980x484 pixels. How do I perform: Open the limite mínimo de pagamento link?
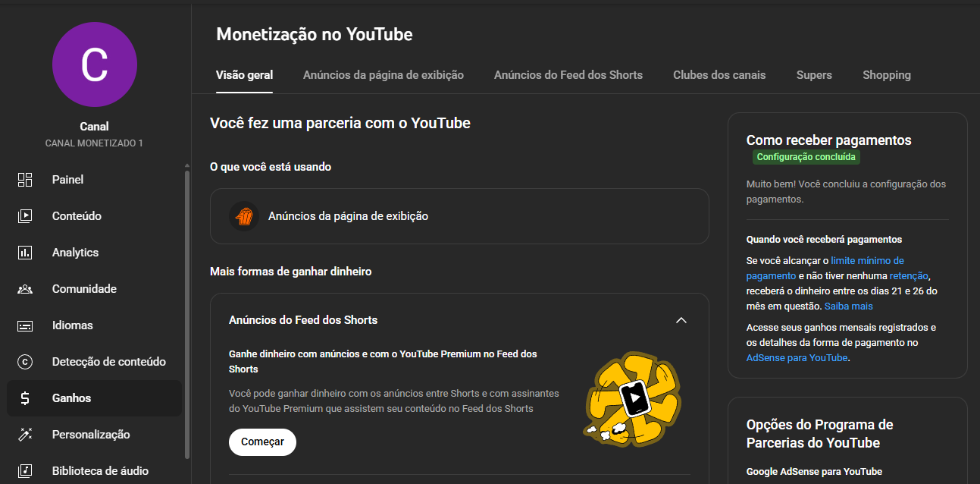tap(825, 268)
